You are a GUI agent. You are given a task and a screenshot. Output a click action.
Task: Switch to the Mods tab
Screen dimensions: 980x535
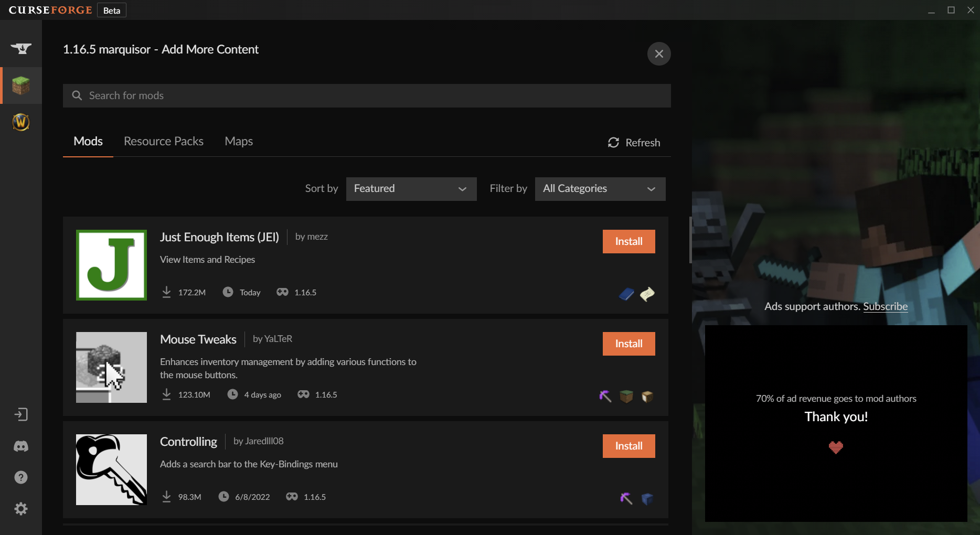88,141
